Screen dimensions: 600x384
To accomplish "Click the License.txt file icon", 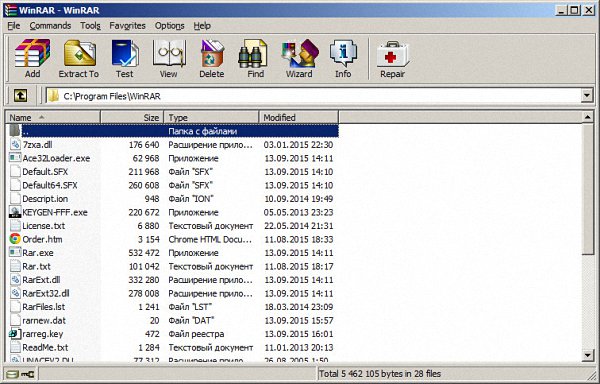I will tap(15, 226).
